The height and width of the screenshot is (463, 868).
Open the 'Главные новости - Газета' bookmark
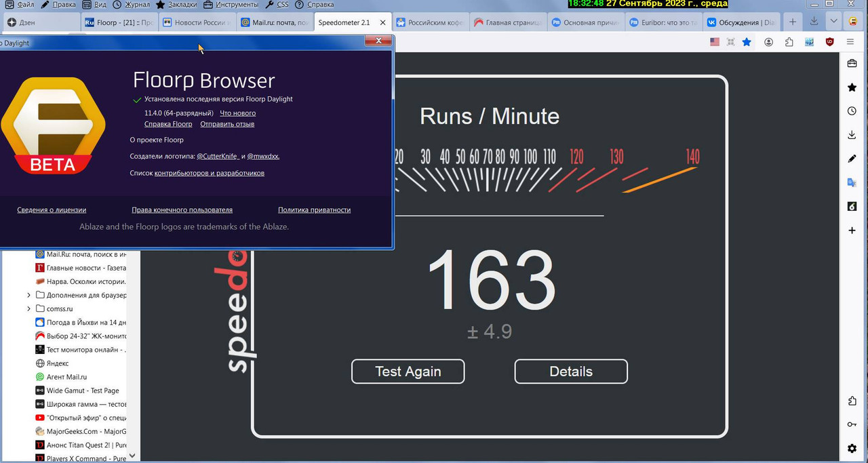click(x=81, y=268)
